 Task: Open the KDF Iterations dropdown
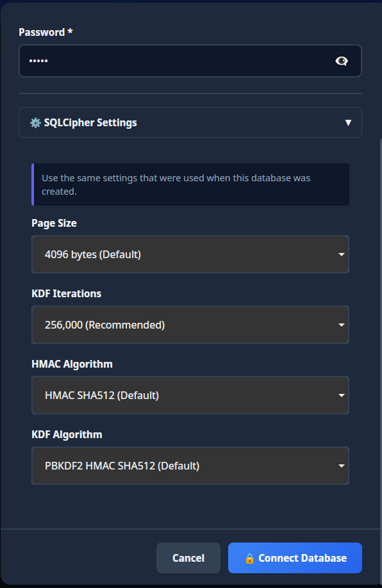click(190, 325)
